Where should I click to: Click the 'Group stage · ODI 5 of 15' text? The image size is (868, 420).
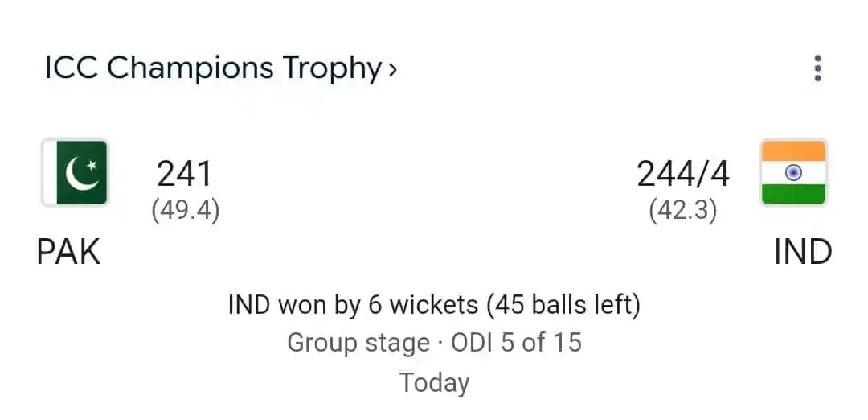pos(435,343)
